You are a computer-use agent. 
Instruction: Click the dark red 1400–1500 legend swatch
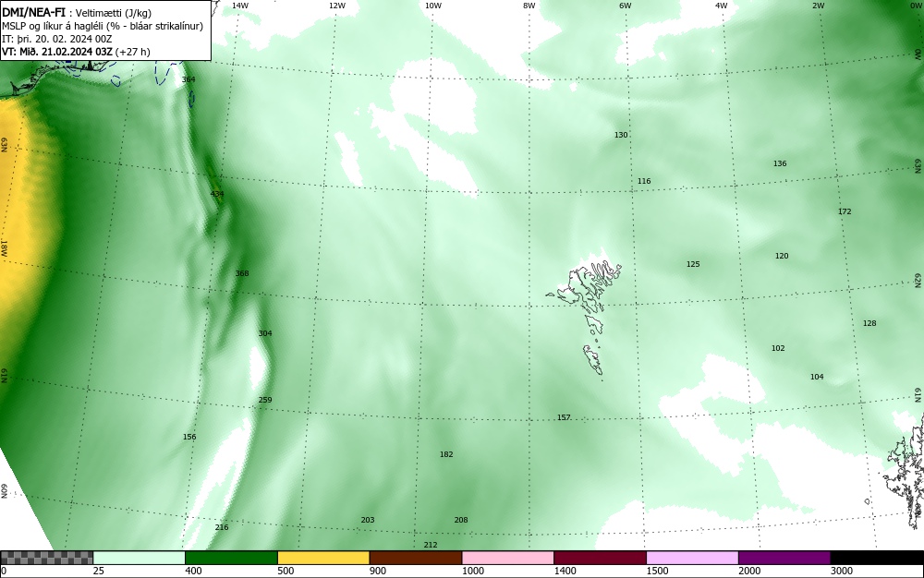(x=600, y=558)
